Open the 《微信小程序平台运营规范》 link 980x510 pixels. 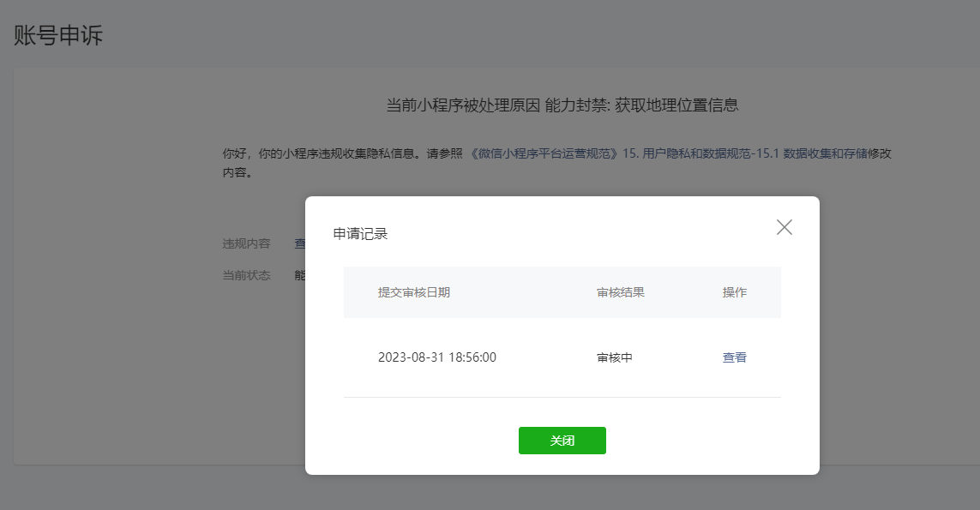click(544, 153)
